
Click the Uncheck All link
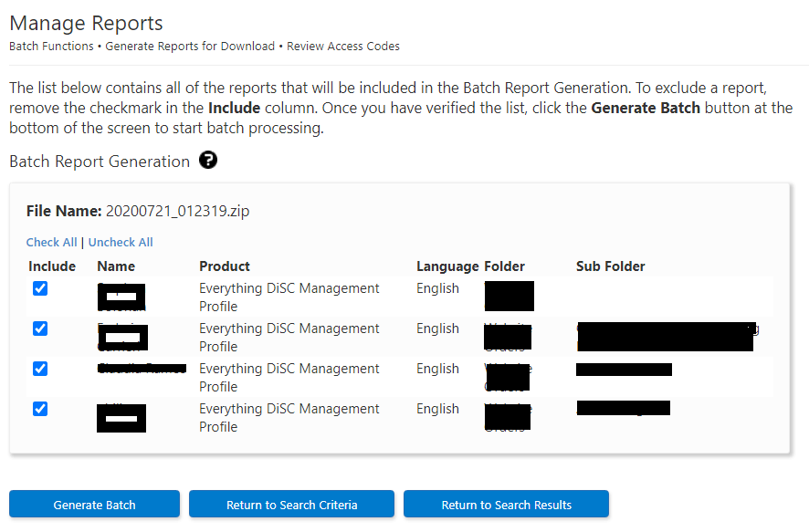click(121, 243)
